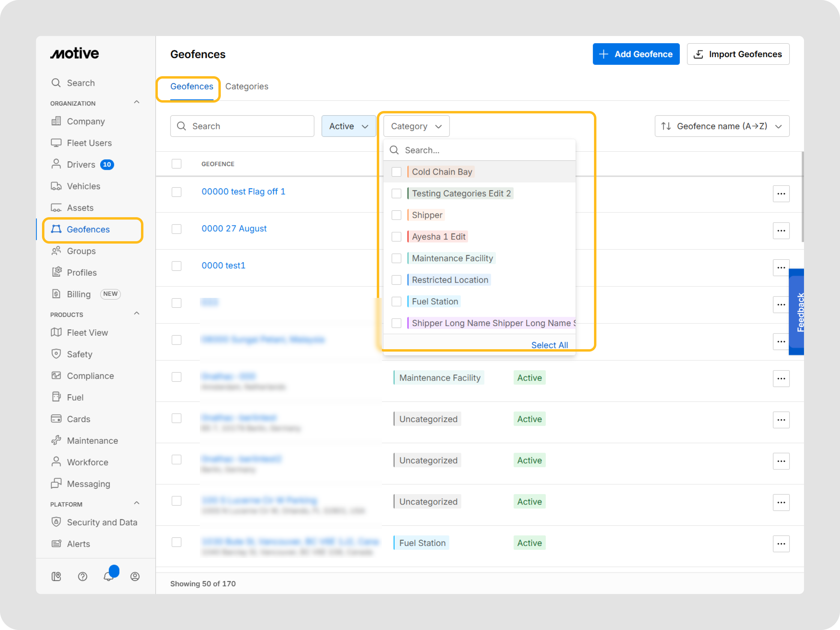Switch to the Geofences tab
The image size is (840, 630).
(192, 86)
